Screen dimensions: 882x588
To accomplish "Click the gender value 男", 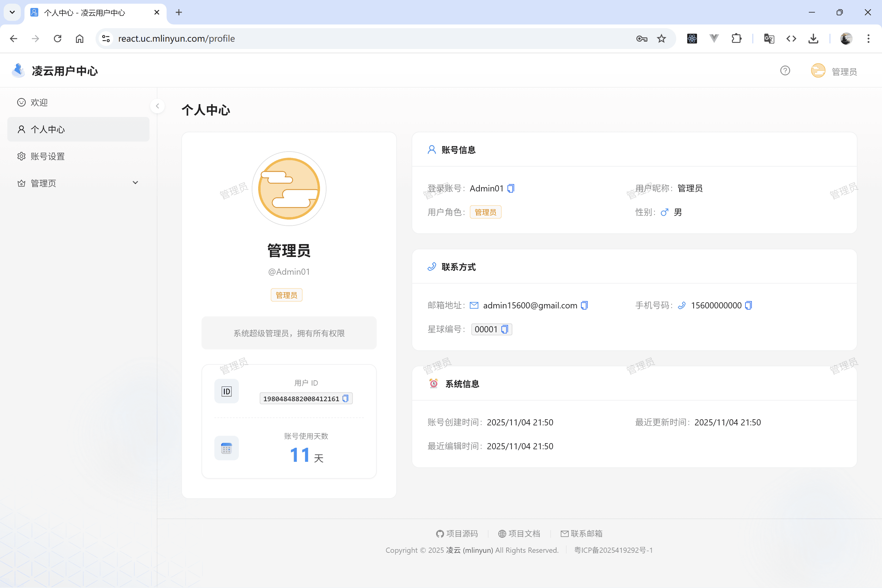I will [678, 212].
